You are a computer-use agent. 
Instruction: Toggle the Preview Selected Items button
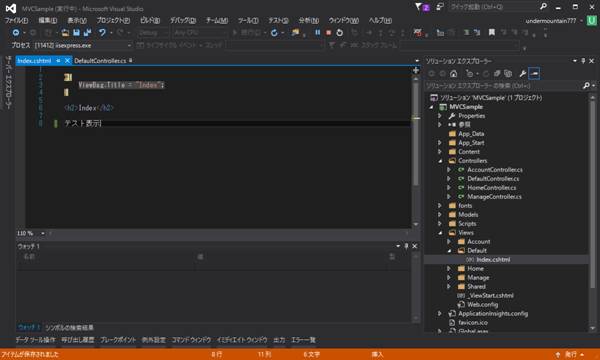[x=534, y=73]
